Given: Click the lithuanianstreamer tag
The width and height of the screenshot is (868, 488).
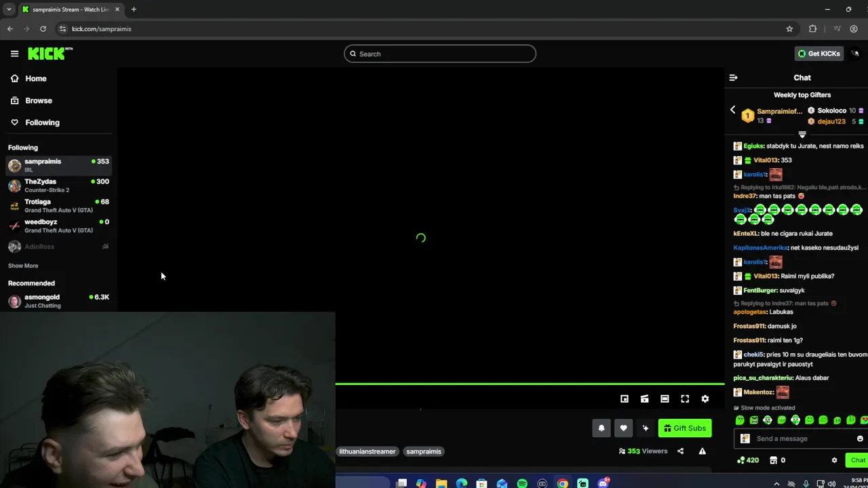Looking at the screenshot, I should (x=368, y=451).
